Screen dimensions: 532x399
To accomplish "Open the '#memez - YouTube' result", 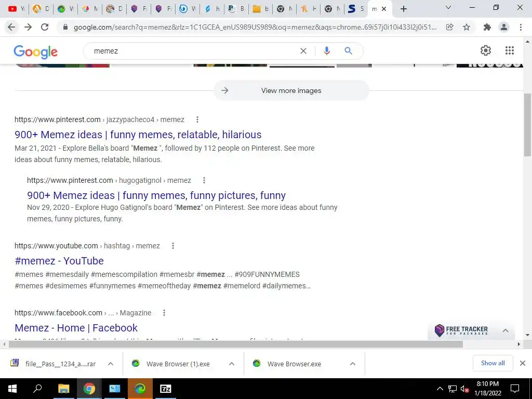I will click(x=59, y=261).
